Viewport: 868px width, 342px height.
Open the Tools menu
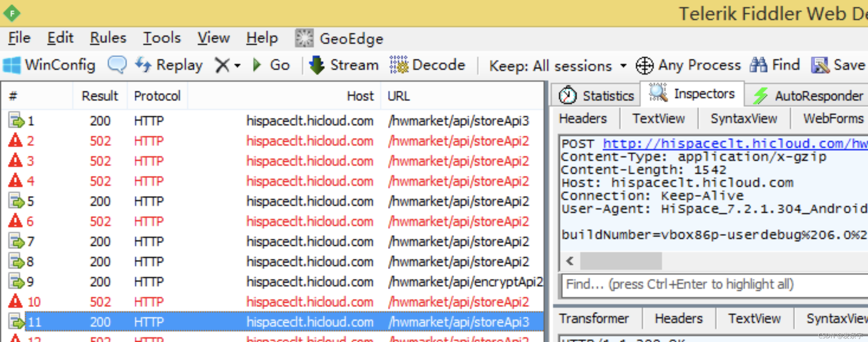pyautogui.click(x=162, y=38)
